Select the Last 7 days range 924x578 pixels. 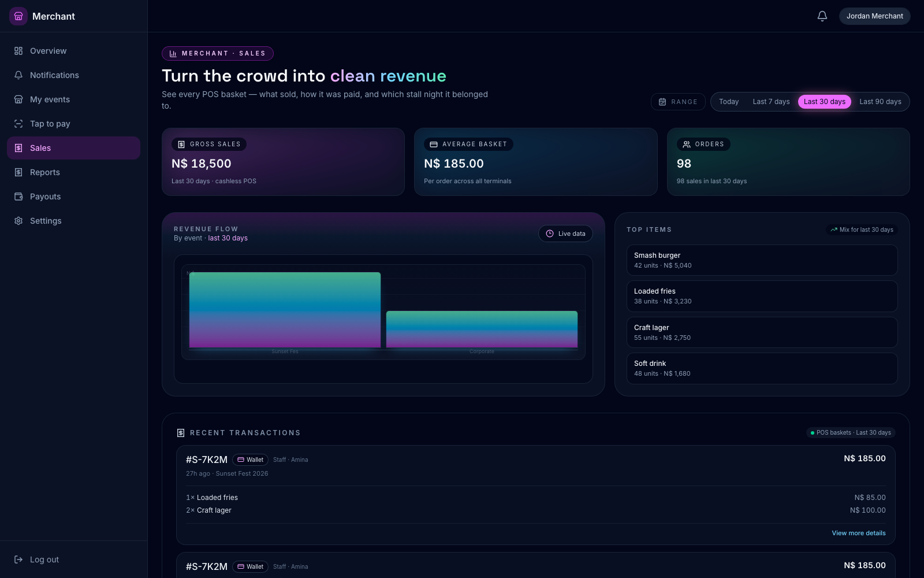click(x=771, y=102)
